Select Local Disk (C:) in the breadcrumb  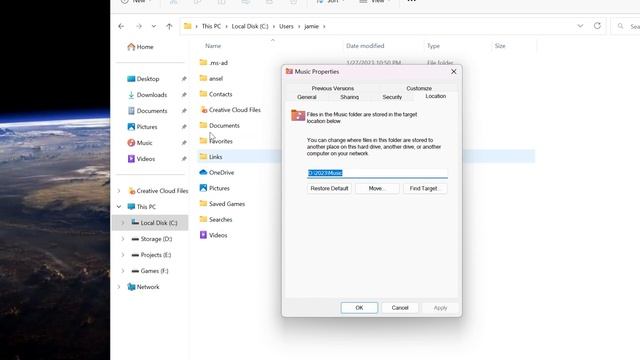(250, 26)
